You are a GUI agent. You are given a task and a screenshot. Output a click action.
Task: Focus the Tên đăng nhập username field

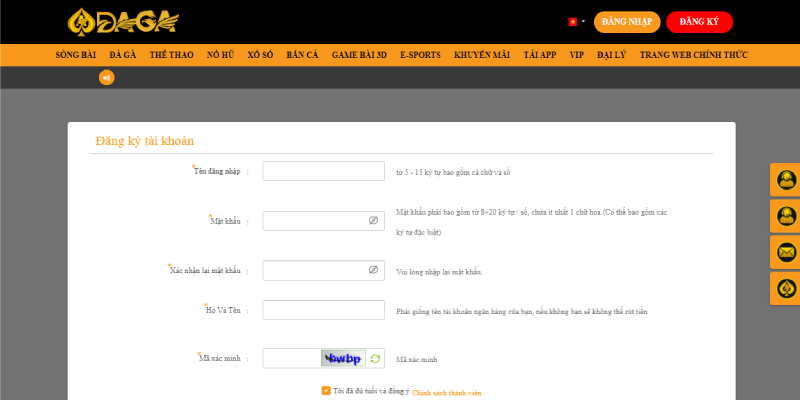[x=323, y=171]
